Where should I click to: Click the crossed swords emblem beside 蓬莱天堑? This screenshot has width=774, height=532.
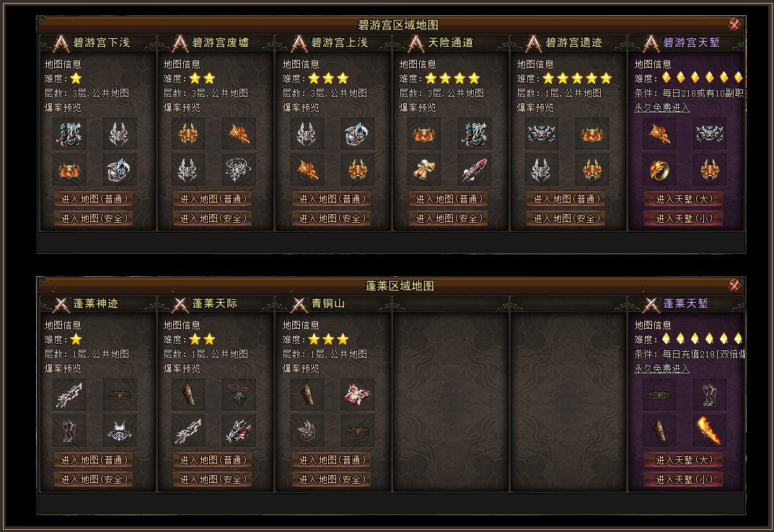pos(651,304)
